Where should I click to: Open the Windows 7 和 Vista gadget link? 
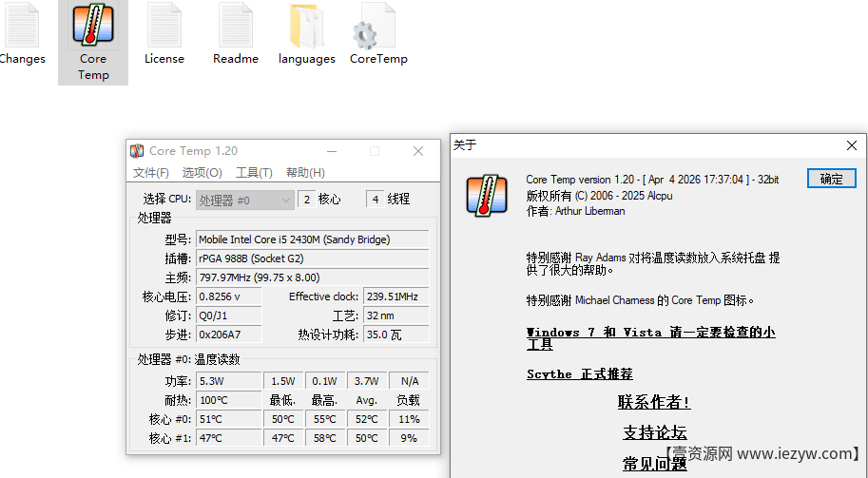coord(651,338)
